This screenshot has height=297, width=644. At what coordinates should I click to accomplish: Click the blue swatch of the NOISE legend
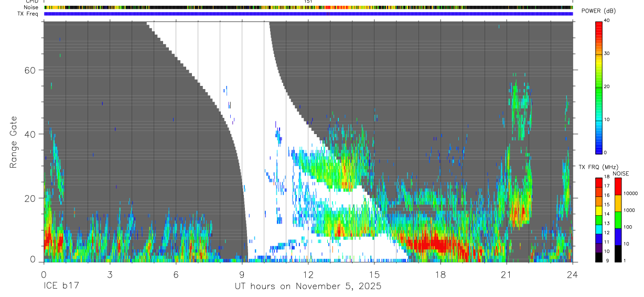(x=618, y=237)
